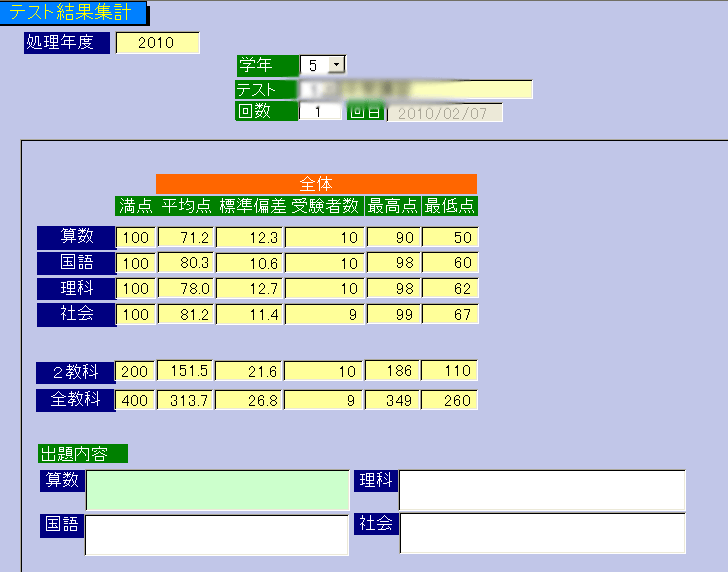Open the 学年 grade dropdown arrow
Viewport: 728px width, 572px height.
pyautogui.click(x=336, y=65)
